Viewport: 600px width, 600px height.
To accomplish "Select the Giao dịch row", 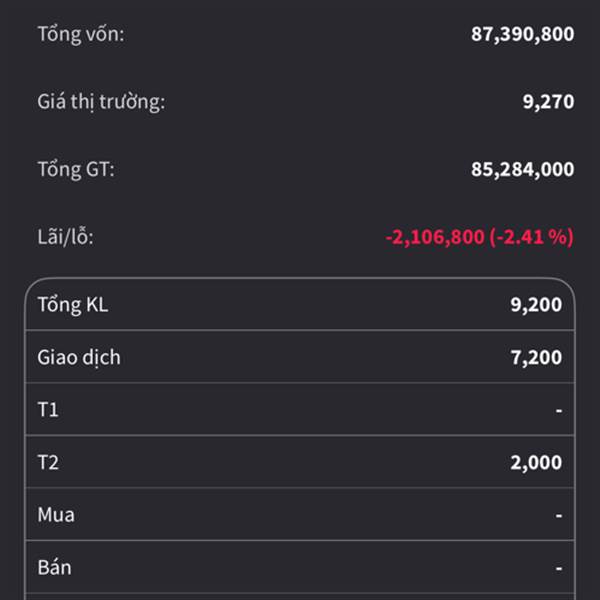I will pyautogui.click(x=300, y=357).
